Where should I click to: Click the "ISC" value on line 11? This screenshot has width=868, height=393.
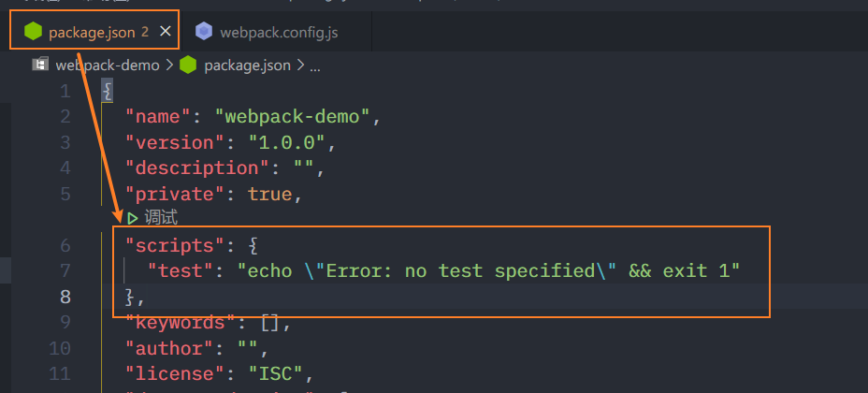pyautogui.click(x=276, y=374)
